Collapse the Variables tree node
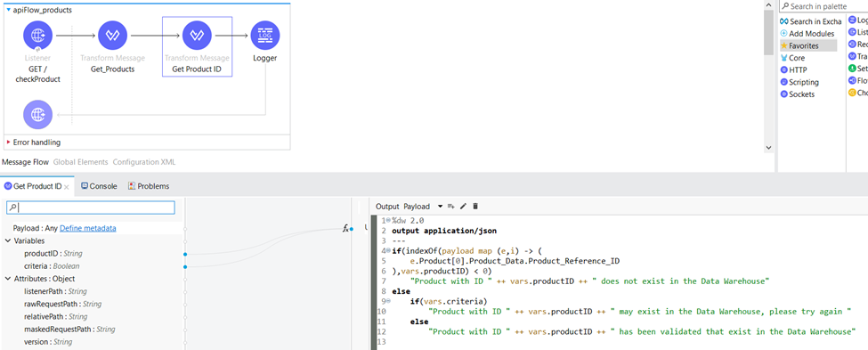This screenshot has width=868, height=350. coord(8,240)
